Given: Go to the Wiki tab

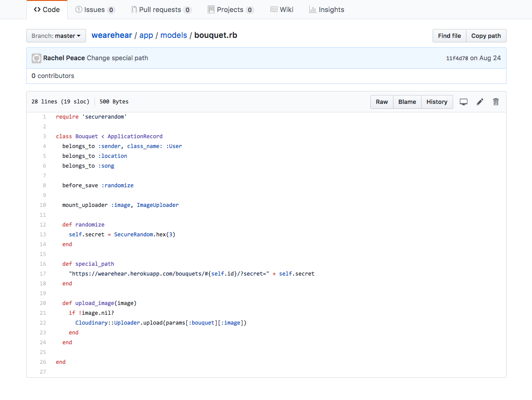Looking at the screenshot, I should (x=282, y=9).
